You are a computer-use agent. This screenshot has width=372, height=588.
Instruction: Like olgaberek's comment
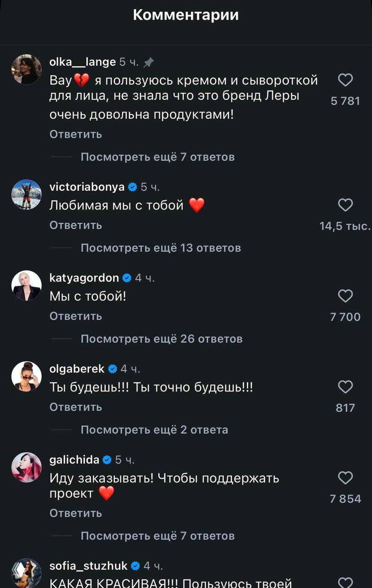click(345, 387)
